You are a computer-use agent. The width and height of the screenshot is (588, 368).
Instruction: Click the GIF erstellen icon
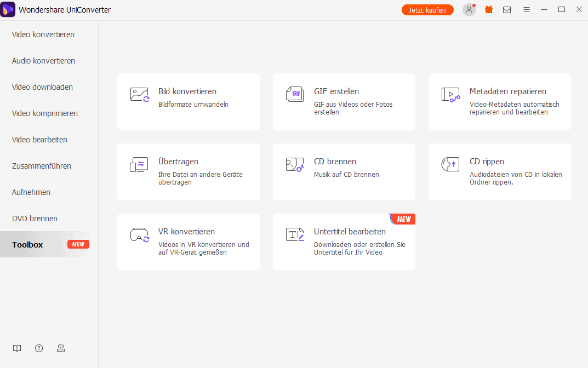(295, 94)
